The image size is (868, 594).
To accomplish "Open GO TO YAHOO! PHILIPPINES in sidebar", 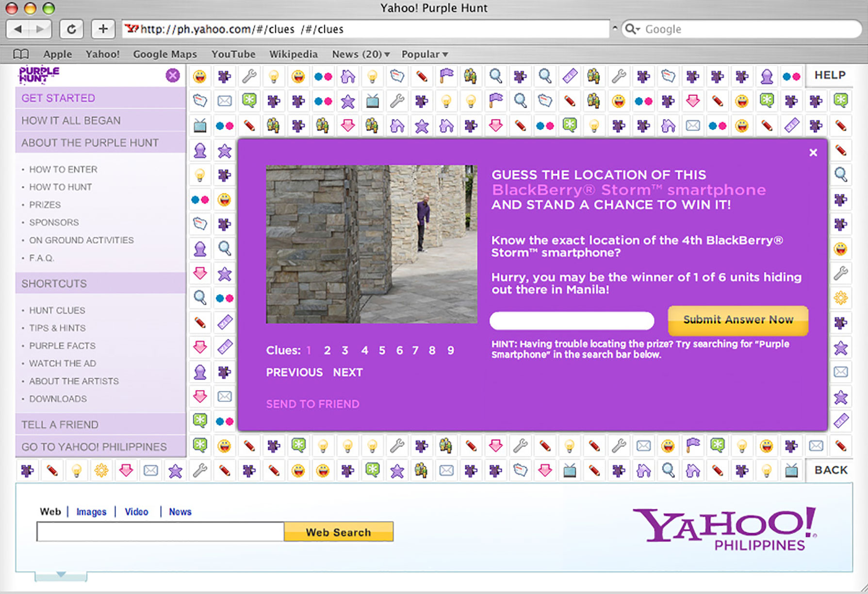I will [x=100, y=447].
